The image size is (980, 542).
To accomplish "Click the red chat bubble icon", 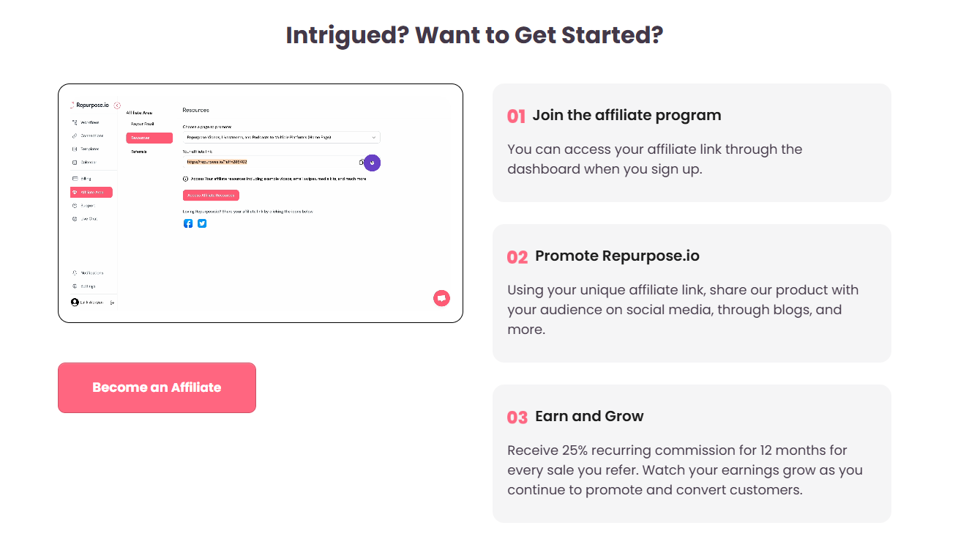I will [x=441, y=298].
